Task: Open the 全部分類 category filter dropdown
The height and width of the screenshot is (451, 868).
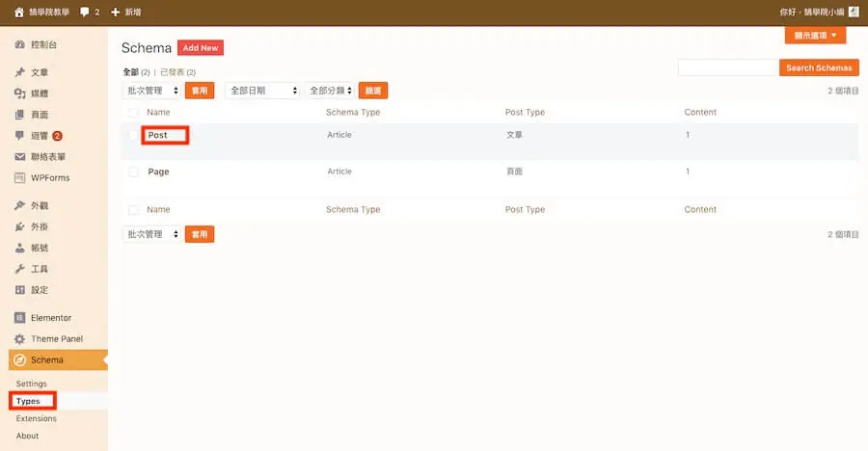Action: [x=330, y=91]
